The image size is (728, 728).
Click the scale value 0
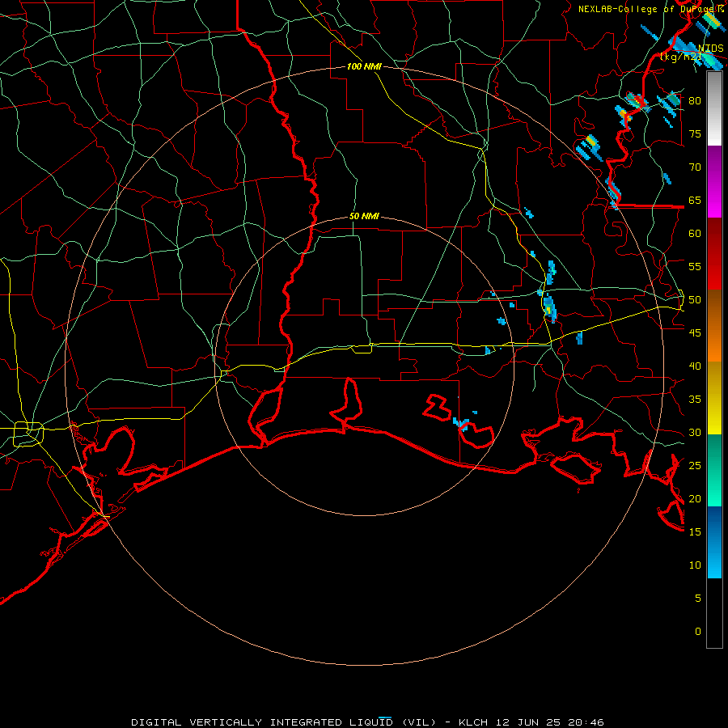(698, 632)
